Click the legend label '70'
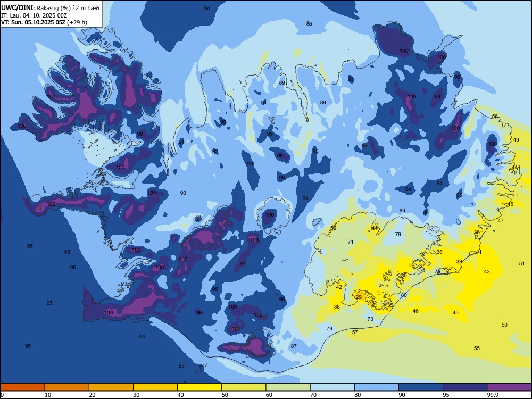The width and height of the screenshot is (532, 399). [313, 395]
